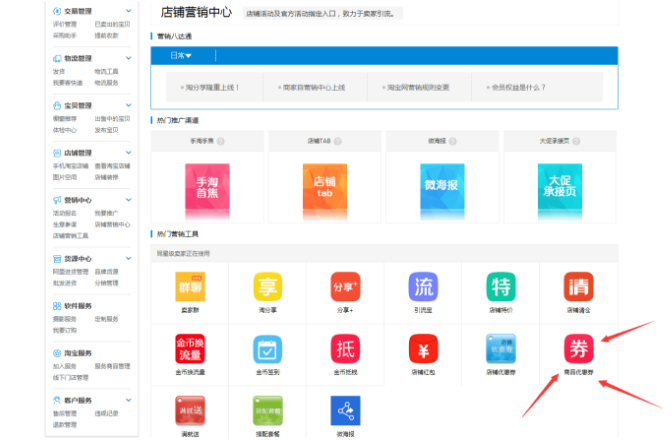Open the 微海报 promotion channel thumbnail

pos(442,187)
